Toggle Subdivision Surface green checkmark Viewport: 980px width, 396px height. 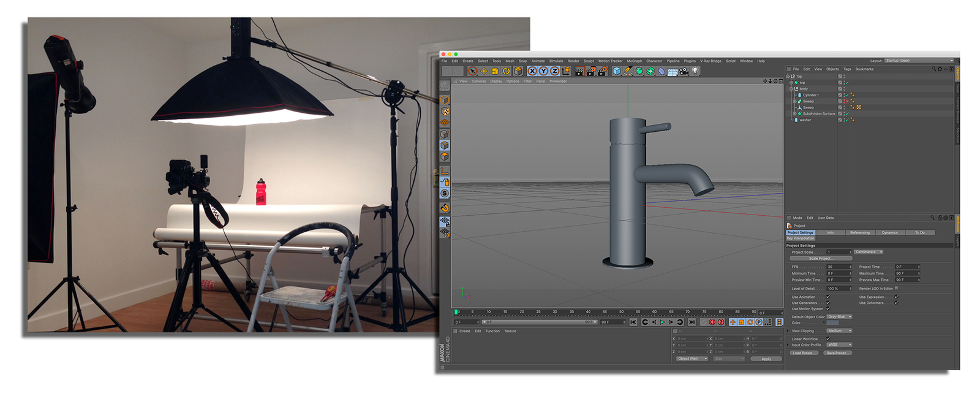pos(846,114)
